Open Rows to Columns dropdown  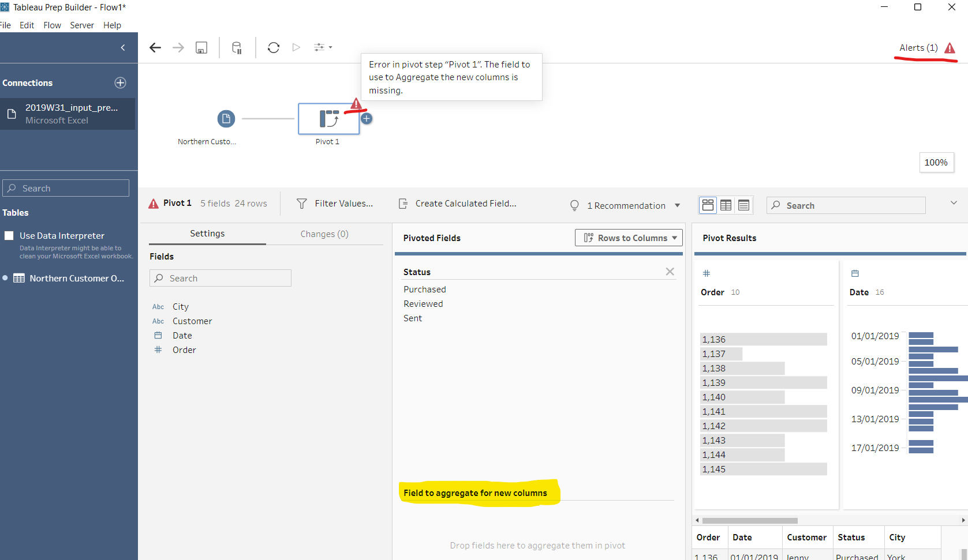click(x=629, y=238)
